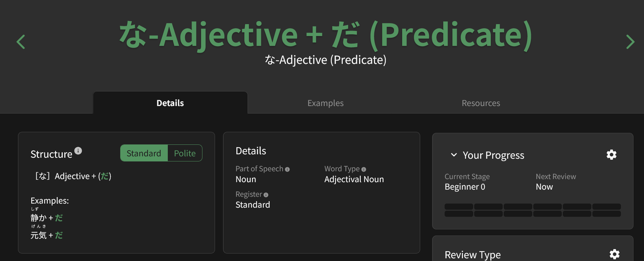The image size is (644, 261).
Task: Open Your Progress settings gear
Action: coord(611,155)
